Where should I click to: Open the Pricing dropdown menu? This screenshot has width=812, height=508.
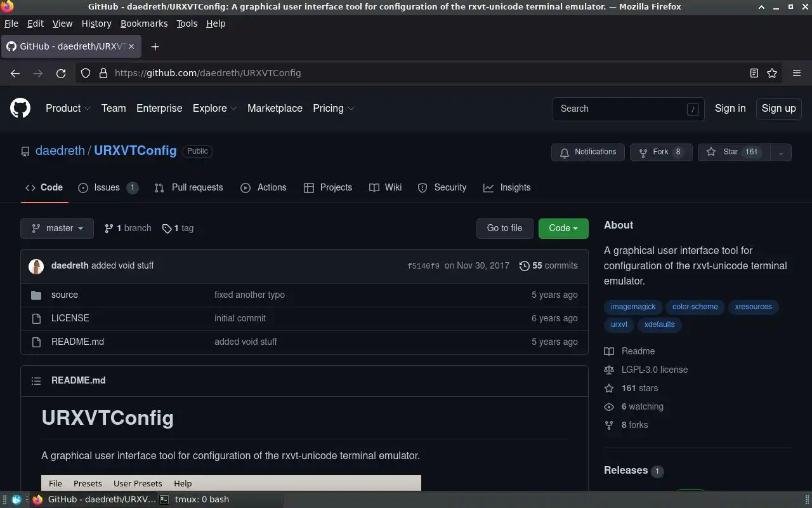tap(334, 109)
